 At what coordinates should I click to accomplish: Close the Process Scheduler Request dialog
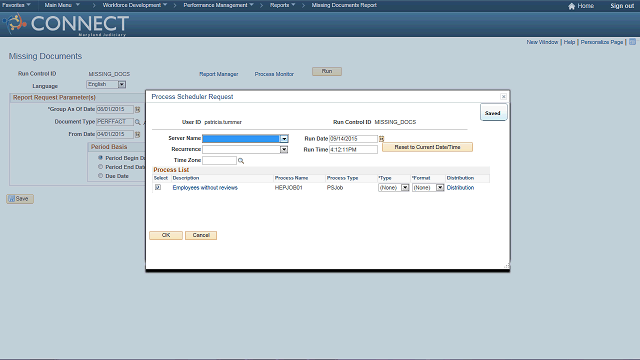pos(503,97)
